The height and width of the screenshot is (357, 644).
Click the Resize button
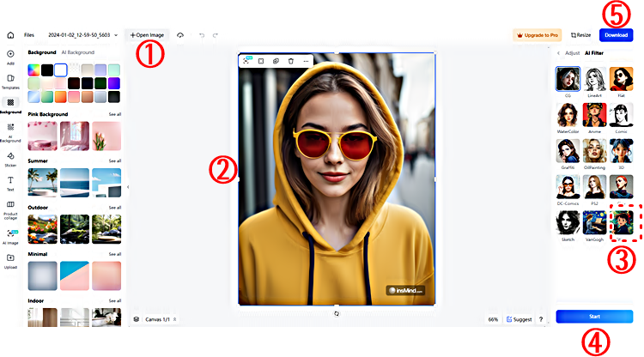coord(580,35)
